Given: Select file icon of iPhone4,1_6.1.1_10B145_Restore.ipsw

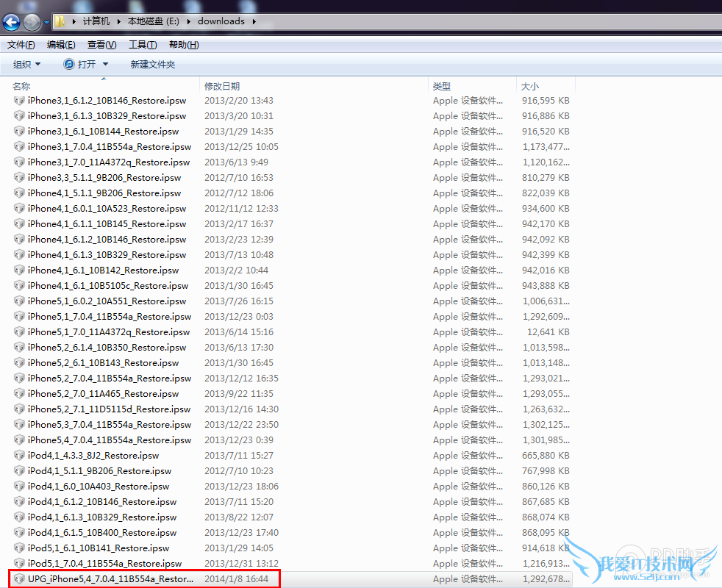Looking at the screenshot, I should click(x=19, y=223).
